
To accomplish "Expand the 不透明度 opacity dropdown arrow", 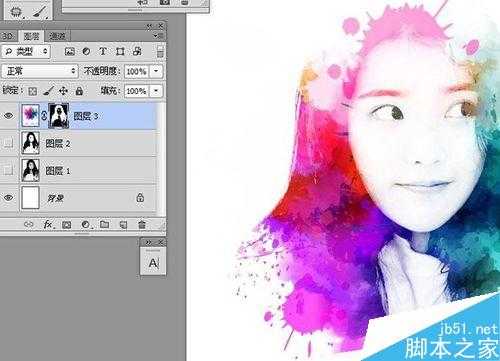I will point(156,71).
